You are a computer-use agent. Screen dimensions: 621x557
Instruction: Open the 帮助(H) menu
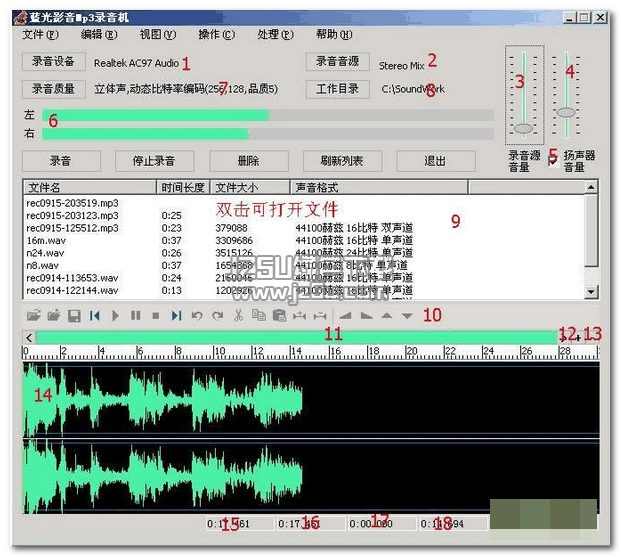(x=334, y=35)
